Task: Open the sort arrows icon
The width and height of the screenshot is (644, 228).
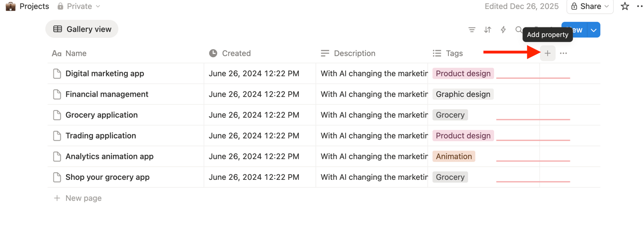Action: click(x=487, y=30)
